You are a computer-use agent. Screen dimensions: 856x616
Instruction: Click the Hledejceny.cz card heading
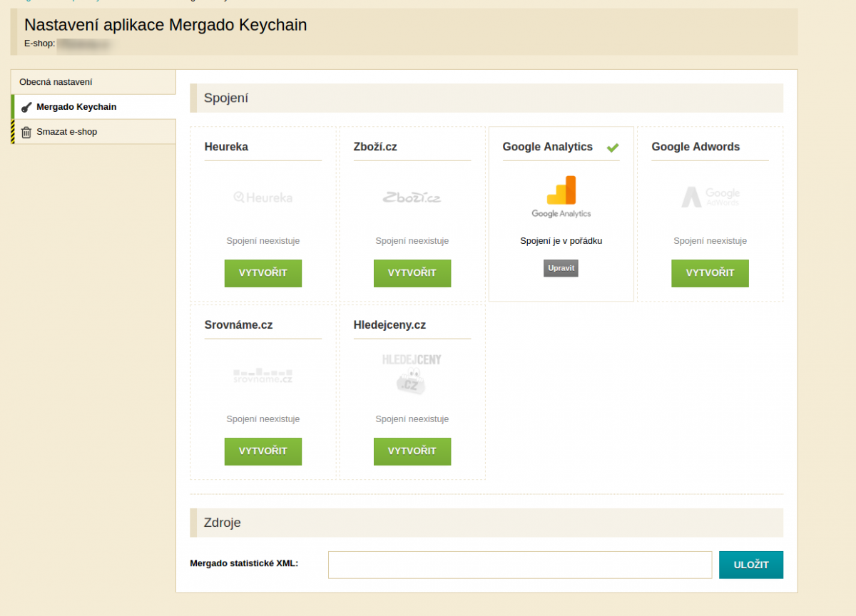[x=389, y=325]
